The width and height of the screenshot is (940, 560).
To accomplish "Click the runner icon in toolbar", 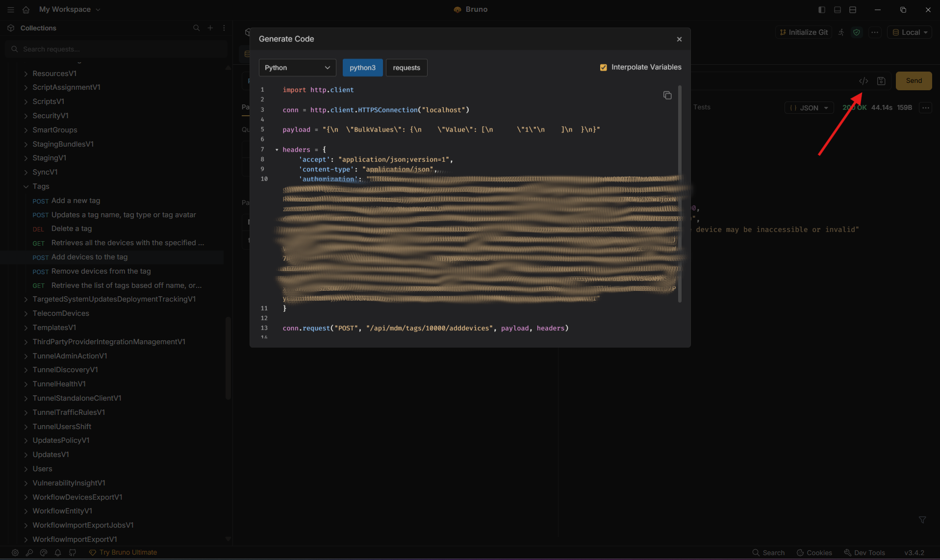I will pos(841,32).
